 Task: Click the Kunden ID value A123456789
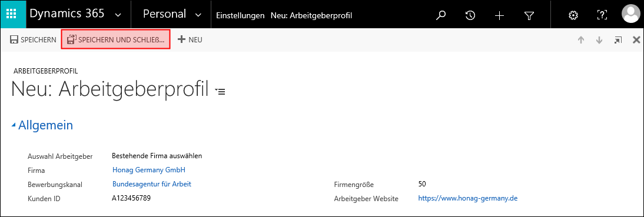tap(131, 198)
